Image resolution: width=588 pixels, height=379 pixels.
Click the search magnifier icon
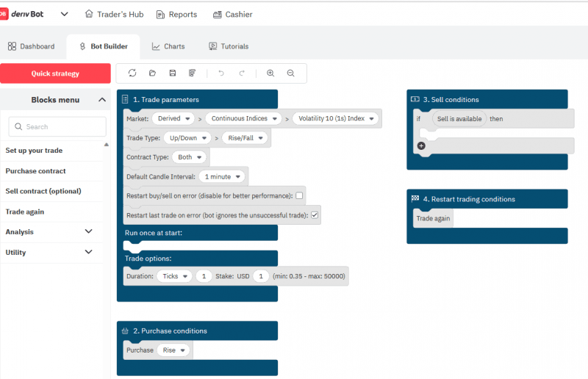click(18, 127)
